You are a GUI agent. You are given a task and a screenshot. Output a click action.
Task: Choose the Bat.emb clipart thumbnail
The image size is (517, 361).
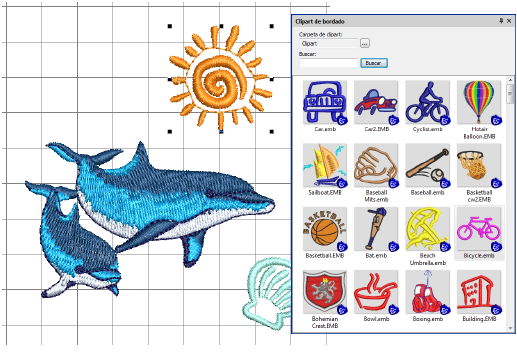pyautogui.click(x=376, y=229)
